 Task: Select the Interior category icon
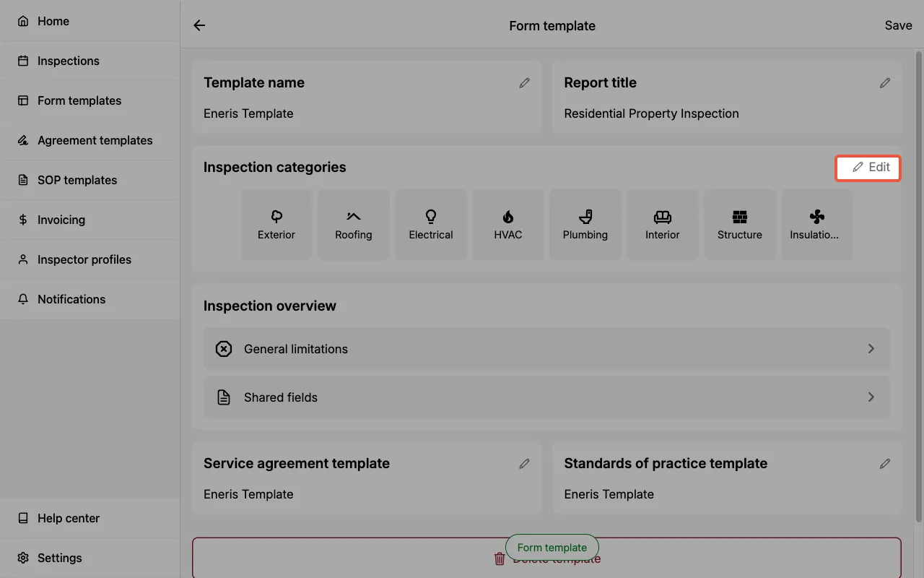[663, 224]
